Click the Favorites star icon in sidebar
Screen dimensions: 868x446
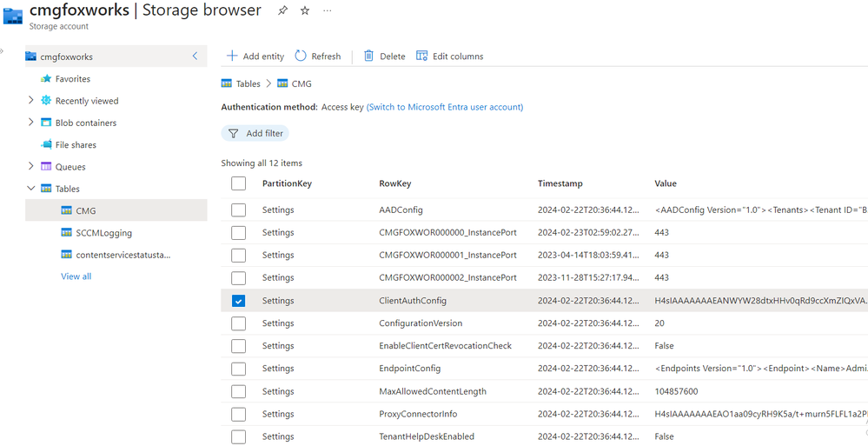pyautogui.click(x=46, y=78)
